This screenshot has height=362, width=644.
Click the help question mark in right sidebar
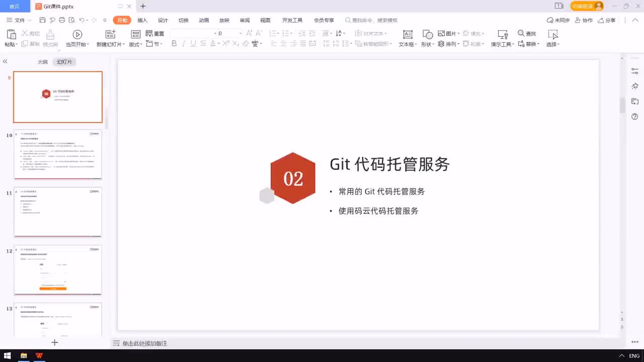(x=635, y=117)
